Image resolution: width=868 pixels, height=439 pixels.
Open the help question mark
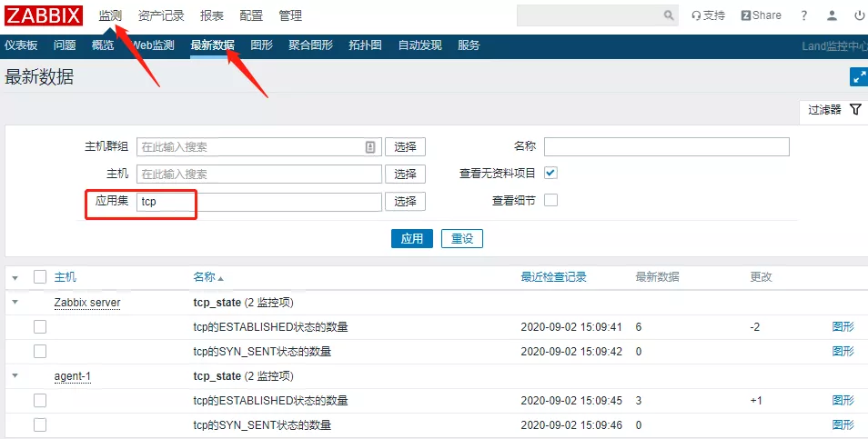click(803, 15)
